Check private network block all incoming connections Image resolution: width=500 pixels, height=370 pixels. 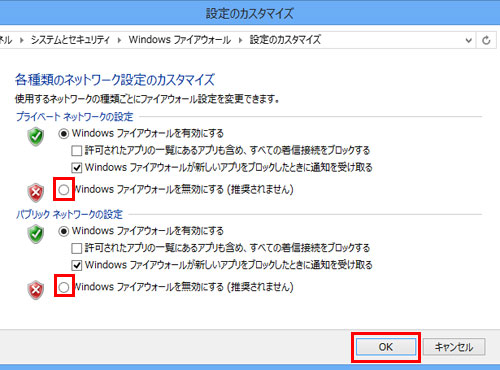pos(77,151)
